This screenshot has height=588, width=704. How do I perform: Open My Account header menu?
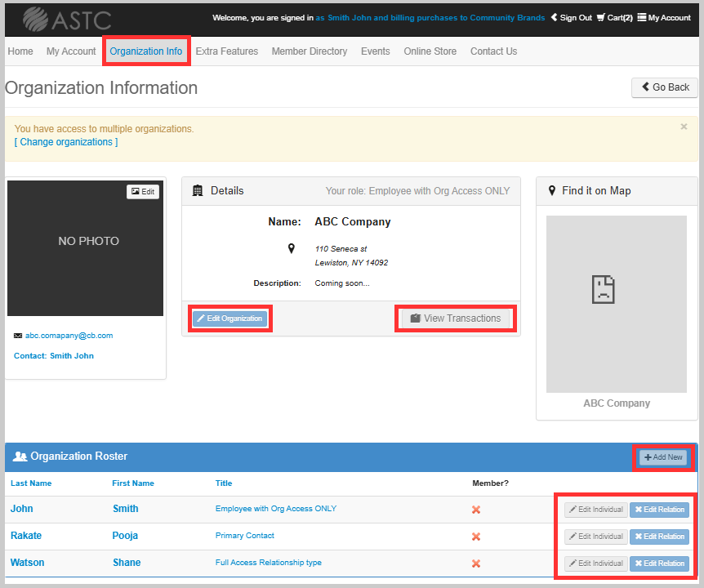(664, 17)
